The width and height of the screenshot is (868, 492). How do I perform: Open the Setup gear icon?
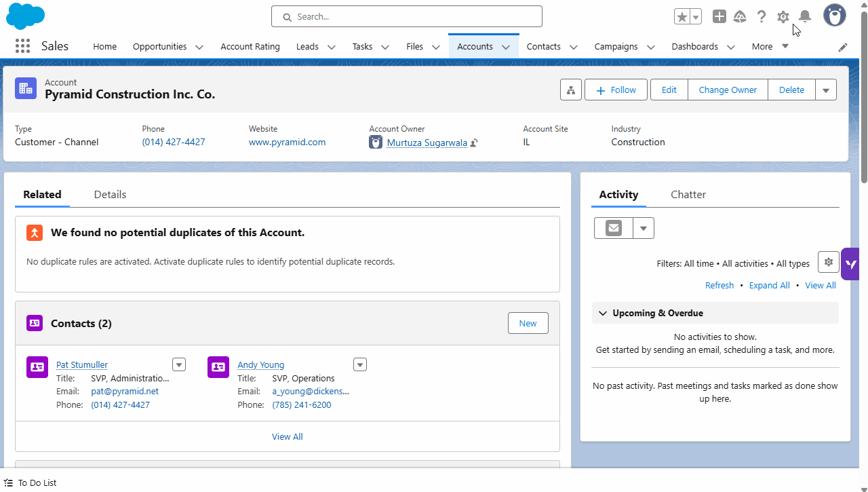pos(783,16)
